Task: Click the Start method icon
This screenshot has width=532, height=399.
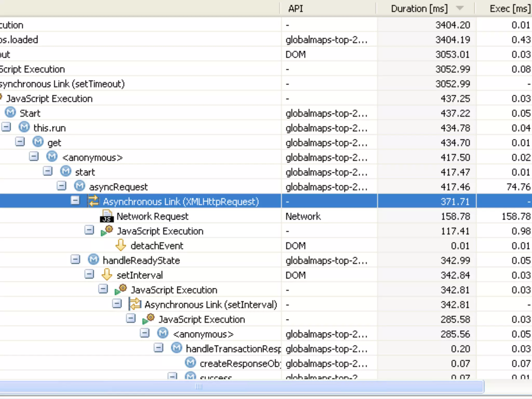Action: (10, 113)
